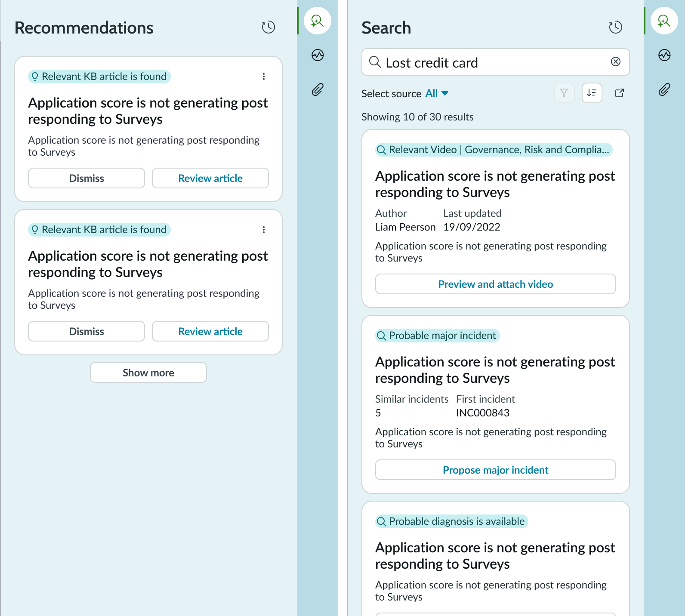This screenshot has width=685, height=616.
Task: Click the Lost credit card search field
Action: point(473,62)
